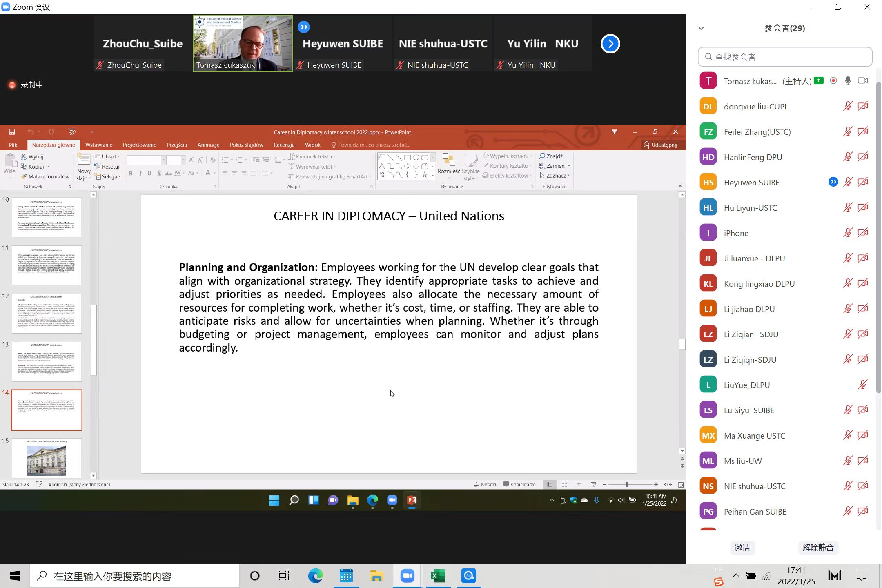Switch to the Animacje tab
This screenshot has width=882, height=588.
pyautogui.click(x=208, y=145)
